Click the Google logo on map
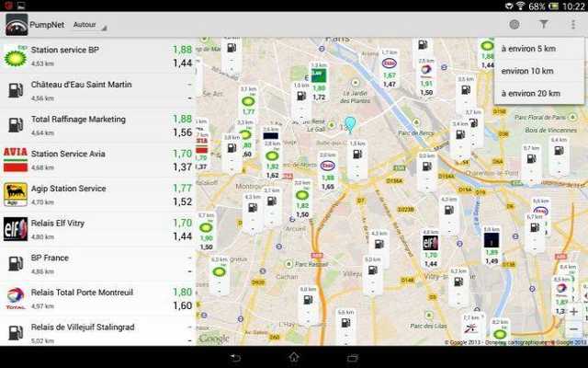 214,339
